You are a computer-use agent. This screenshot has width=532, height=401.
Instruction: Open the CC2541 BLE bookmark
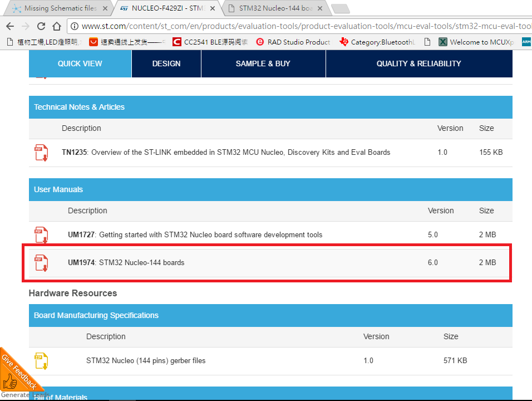click(210, 42)
